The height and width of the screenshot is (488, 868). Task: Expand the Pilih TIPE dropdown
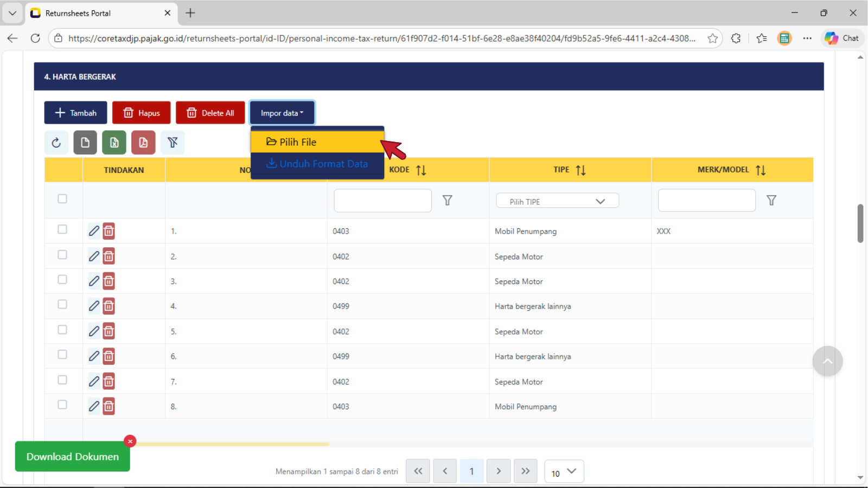click(x=557, y=201)
